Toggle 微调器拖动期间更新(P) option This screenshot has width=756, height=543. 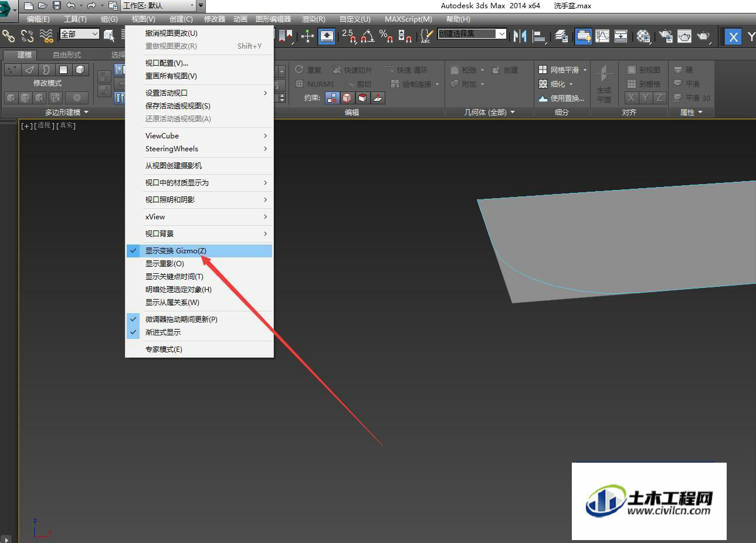199,319
